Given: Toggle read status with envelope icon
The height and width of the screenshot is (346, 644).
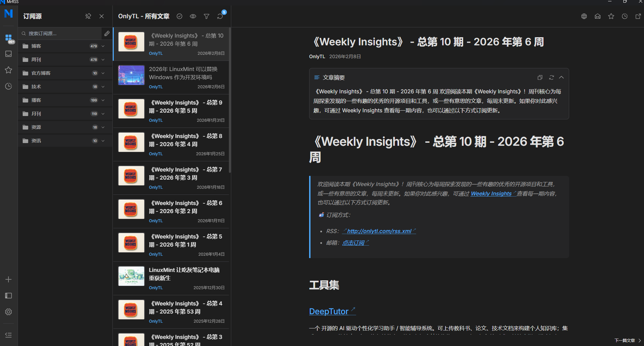Looking at the screenshot, I should [x=598, y=16].
